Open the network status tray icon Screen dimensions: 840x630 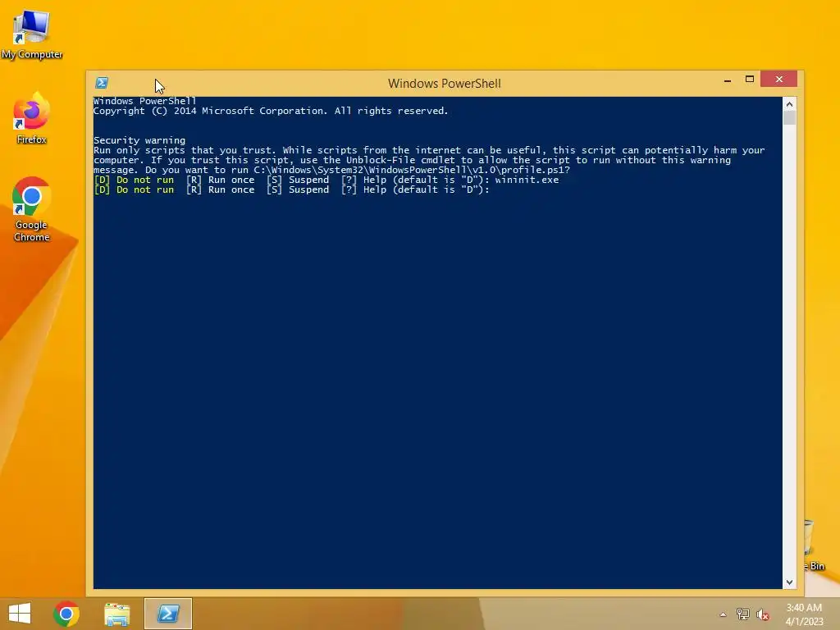(743, 614)
